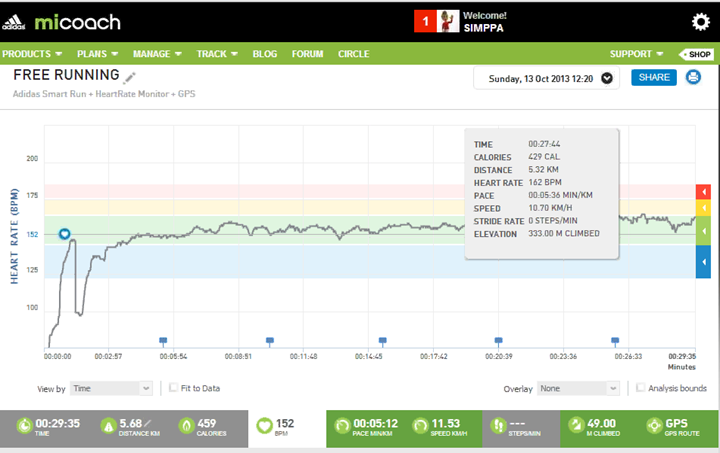Click the blue SHARE button

654,77
